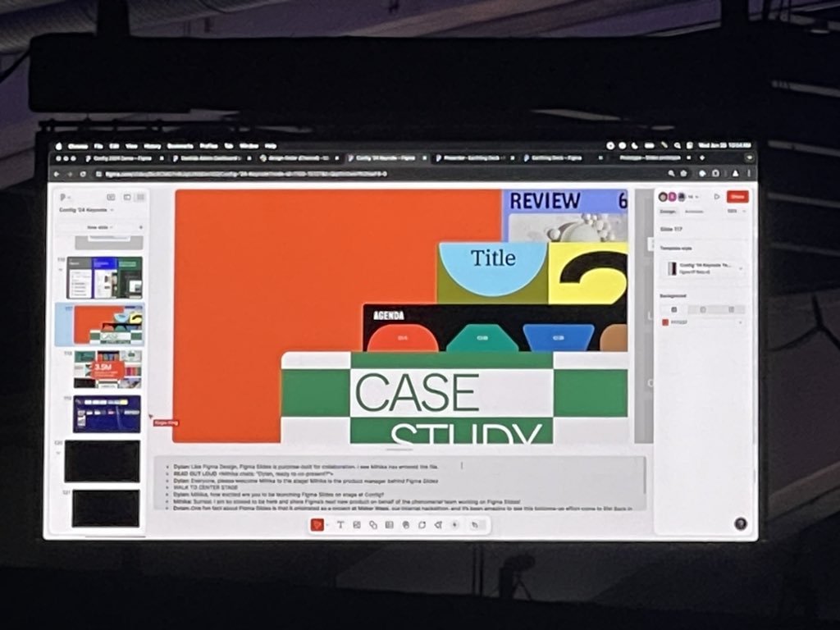Click the plus icon beside New slide
840x630 pixels.
tap(141, 227)
